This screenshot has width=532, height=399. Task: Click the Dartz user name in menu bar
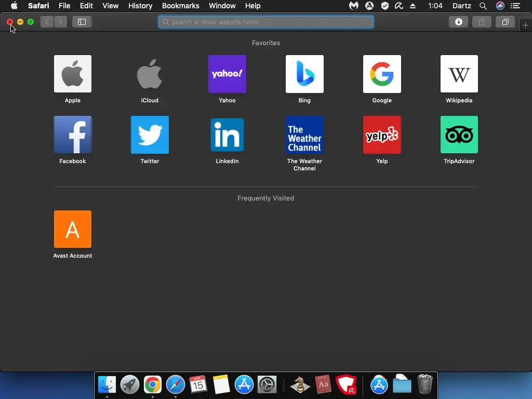(462, 6)
